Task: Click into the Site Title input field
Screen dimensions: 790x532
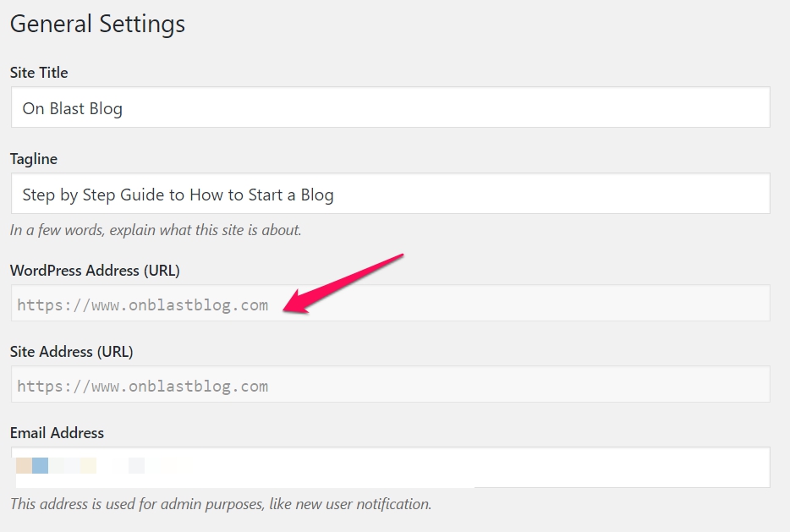Action: tap(391, 107)
